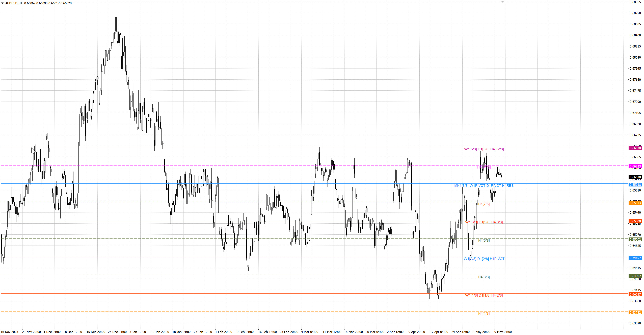Click the red 0.65308 price tag
644x335 pixels.
coord(635,221)
